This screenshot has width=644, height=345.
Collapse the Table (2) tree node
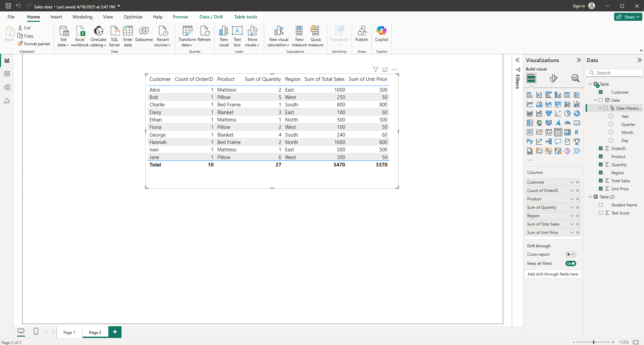click(x=590, y=197)
